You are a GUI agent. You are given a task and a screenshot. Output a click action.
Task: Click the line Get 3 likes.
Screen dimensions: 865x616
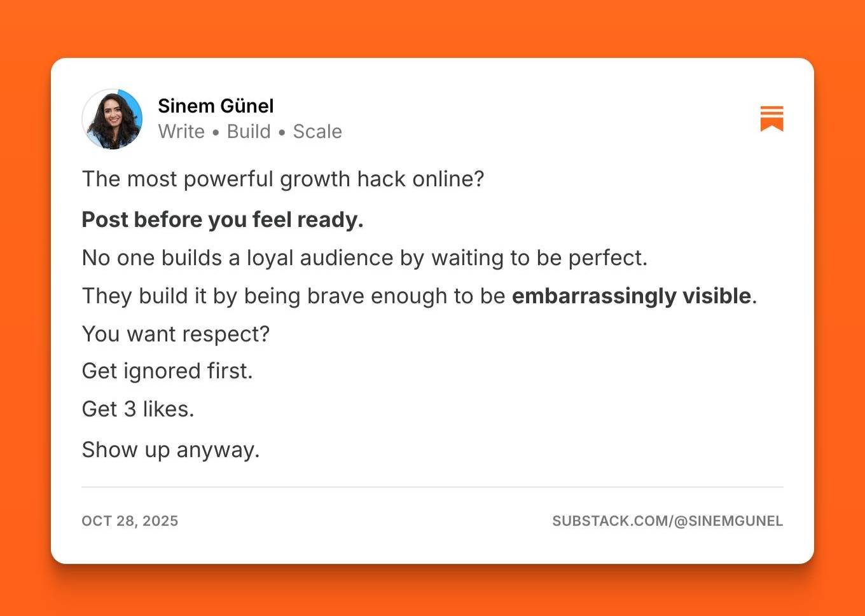138,409
